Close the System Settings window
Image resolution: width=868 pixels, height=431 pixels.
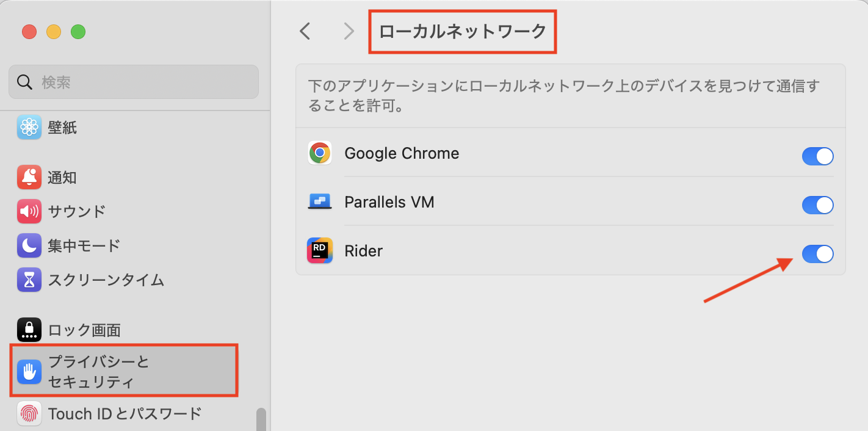[29, 32]
